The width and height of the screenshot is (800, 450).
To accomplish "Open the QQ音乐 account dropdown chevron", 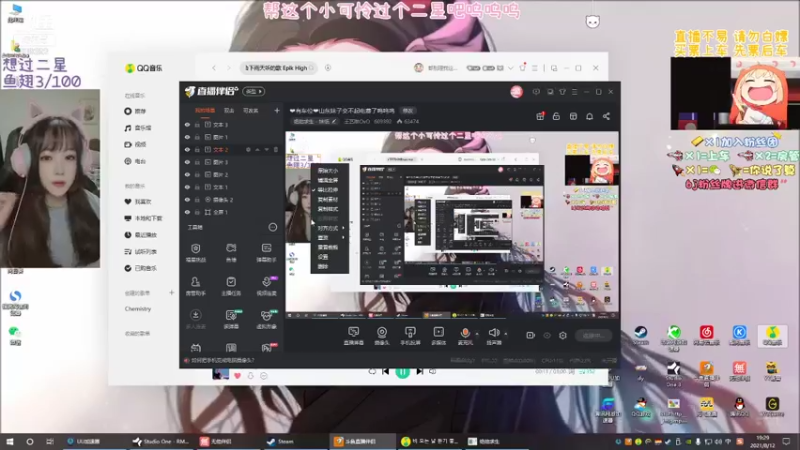I will coord(510,68).
